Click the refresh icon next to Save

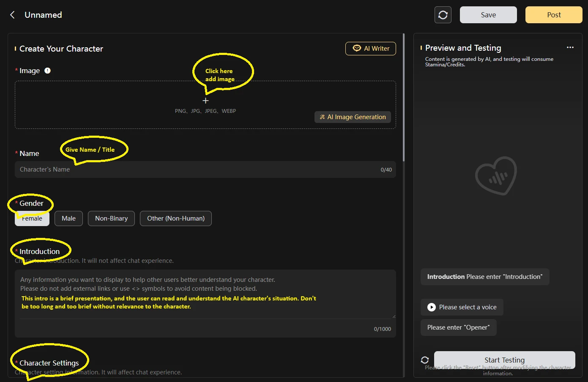pos(443,15)
